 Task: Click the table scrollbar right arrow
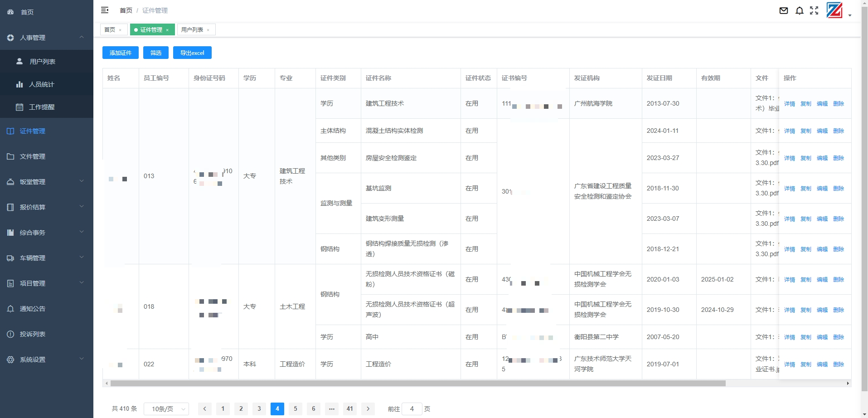pyautogui.click(x=848, y=383)
